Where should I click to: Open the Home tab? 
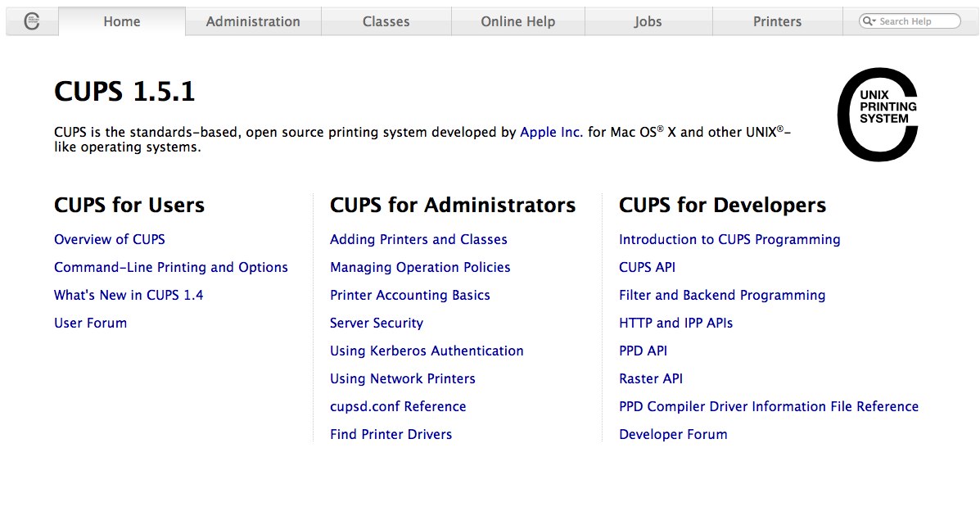point(122,21)
